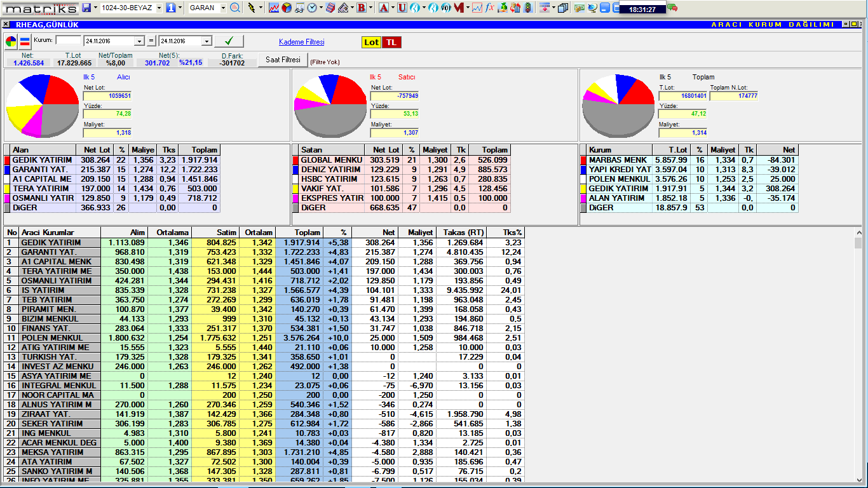Open the Kademe Filtresi link
Screen dimensions: 868x488
click(301, 42)
